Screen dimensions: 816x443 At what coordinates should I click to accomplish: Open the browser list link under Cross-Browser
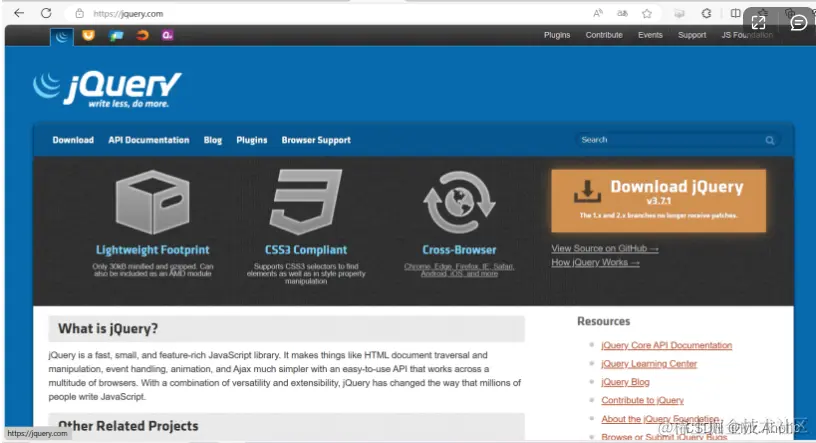pyautogui.click(x=459, y=270)
